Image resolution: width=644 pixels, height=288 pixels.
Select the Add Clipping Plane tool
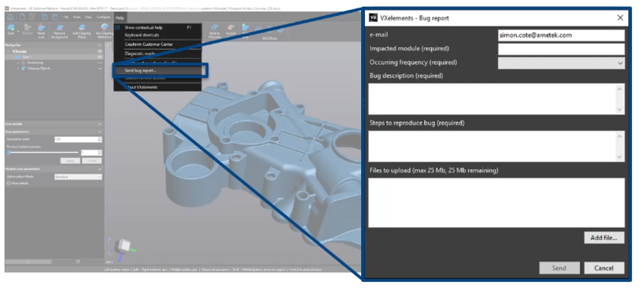(81, 30)
